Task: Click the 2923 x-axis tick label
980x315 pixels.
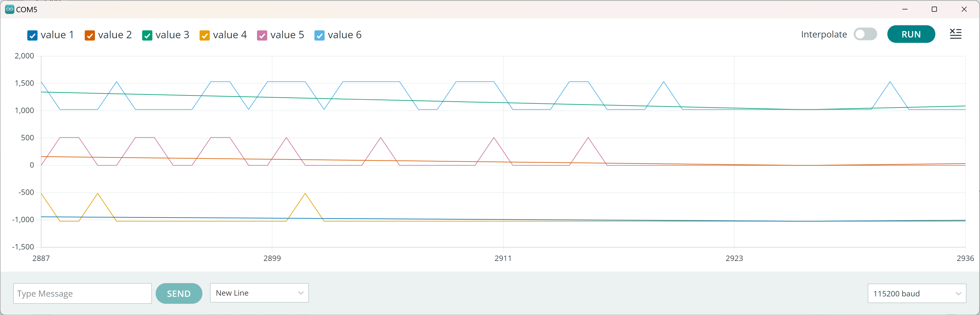Action: [734, 258]
